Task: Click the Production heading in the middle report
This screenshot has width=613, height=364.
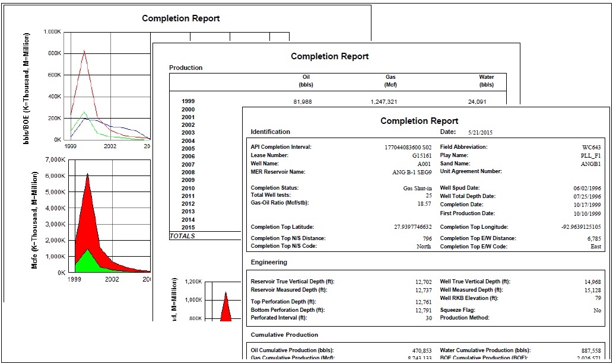Action: (x=186, y=68)
